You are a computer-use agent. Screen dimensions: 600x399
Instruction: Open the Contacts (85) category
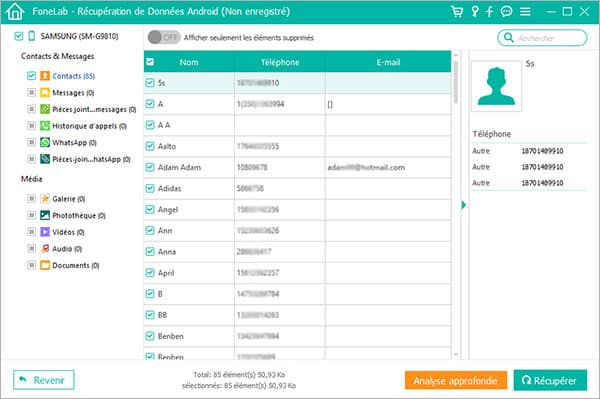click(73, 76)
